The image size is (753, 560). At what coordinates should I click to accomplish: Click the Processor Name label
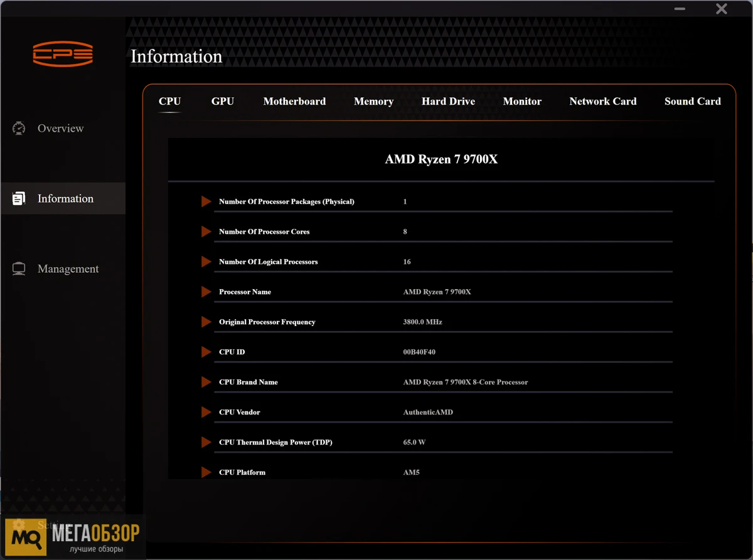245,292
